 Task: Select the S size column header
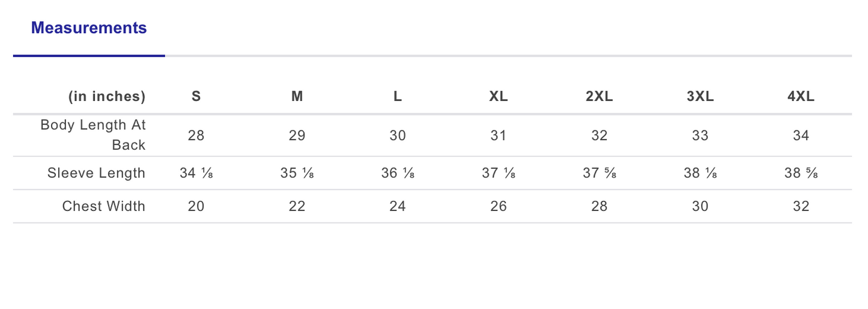click(x=196, y=96)
